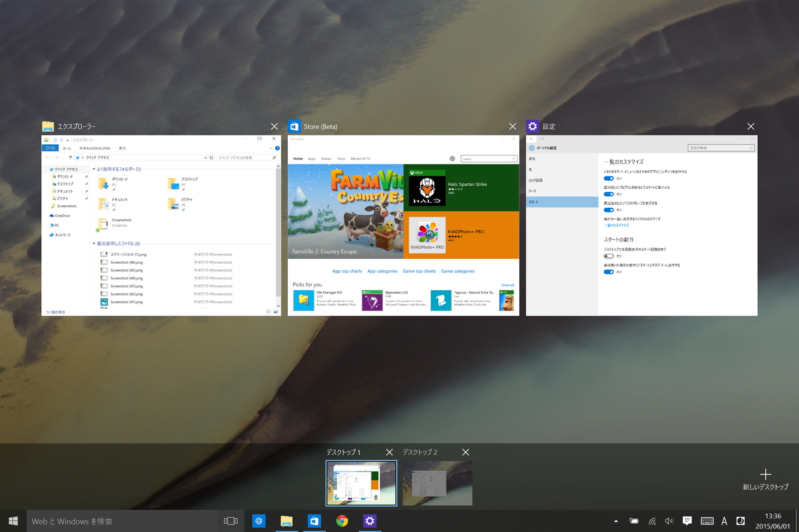
Task: Click the volume speaker icon in the tray
Action: pyautogui.click(x=669, y=521)
